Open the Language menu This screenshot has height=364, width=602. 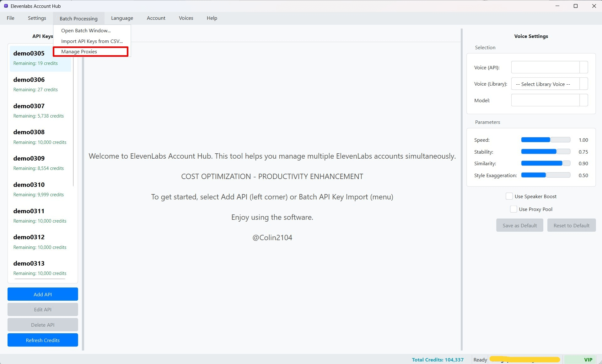(122, 18)
